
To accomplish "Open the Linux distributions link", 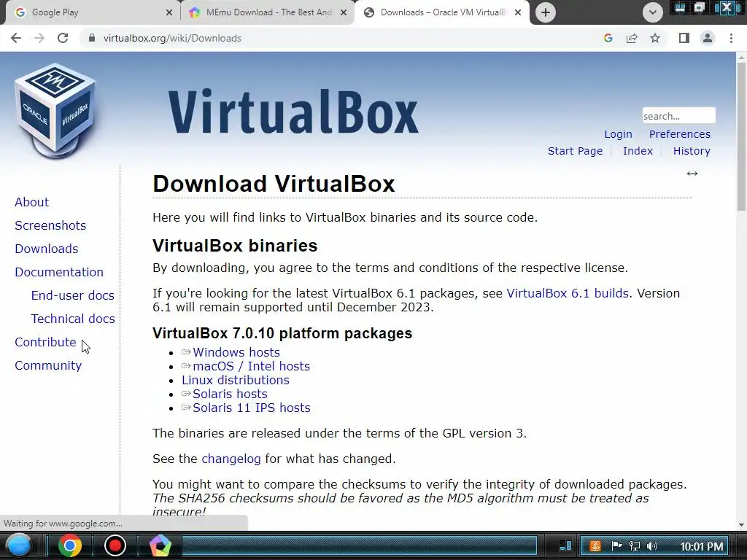I will (236, 380).
